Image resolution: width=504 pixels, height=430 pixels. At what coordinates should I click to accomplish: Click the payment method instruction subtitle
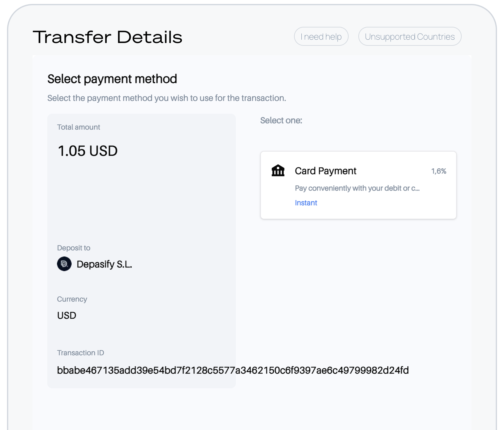(x=167, y=98)
